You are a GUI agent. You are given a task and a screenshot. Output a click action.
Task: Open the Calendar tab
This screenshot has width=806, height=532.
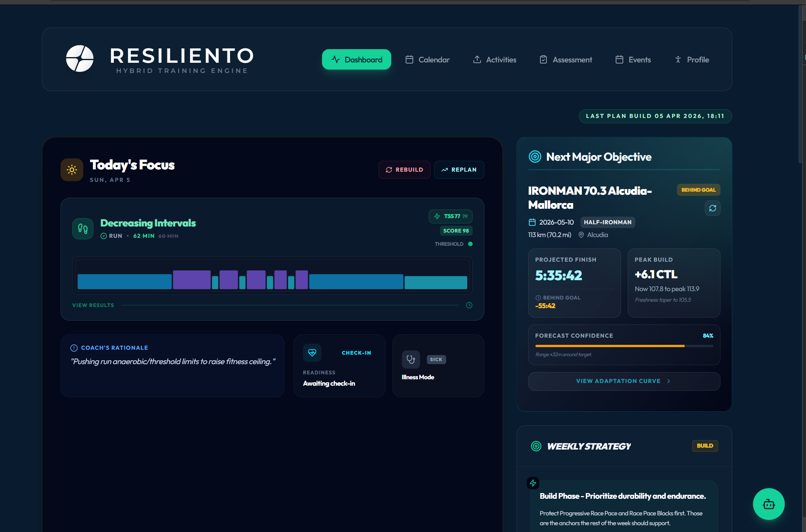[x=428, y=60]
